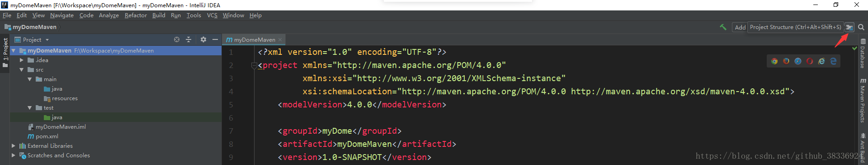Open the Edit menu
The width and height of the screenshot is (868, 165).
pyautogui.click(x=22, y=15)
